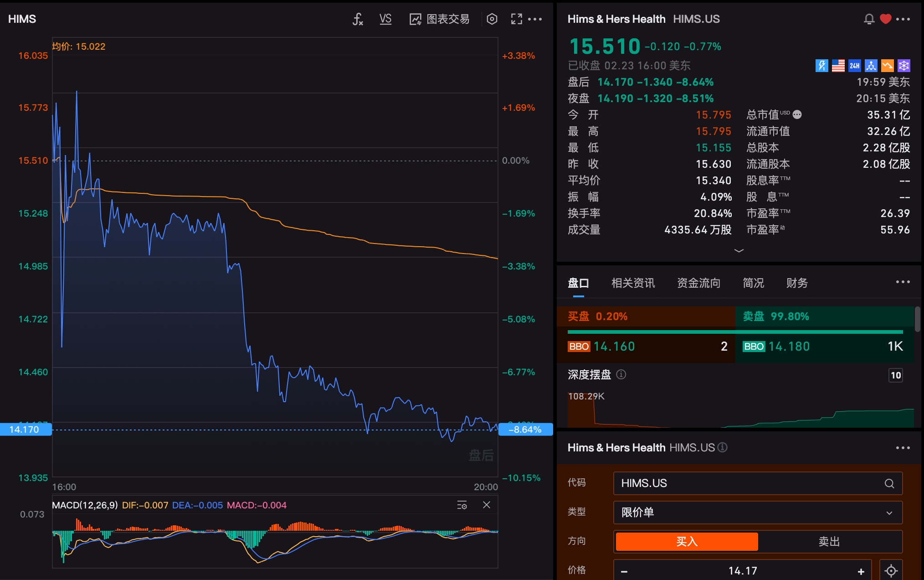Viewport: 924px width, 580px height.
Task: Expand more quote details chevron
Action: 739,250
